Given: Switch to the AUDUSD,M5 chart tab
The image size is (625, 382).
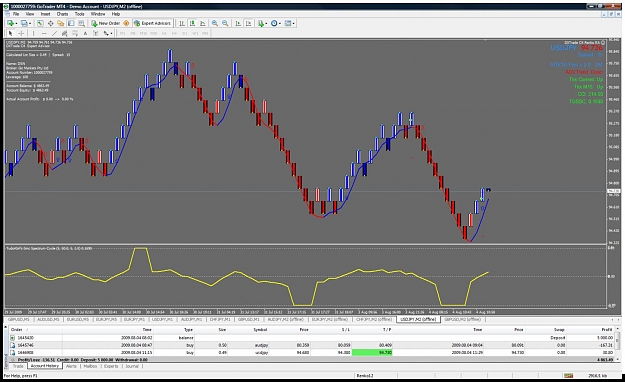Looking at the screenshot, I should tap(48, 319).
